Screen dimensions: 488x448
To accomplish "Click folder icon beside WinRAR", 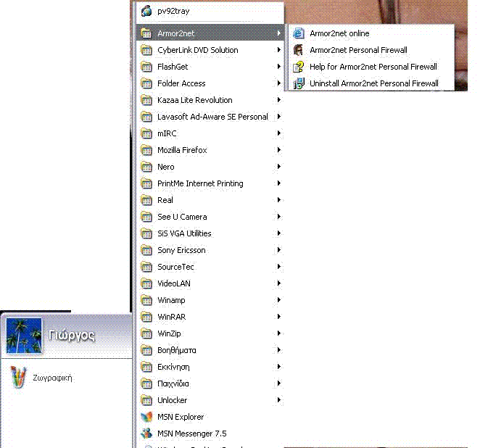I will pos(146,317).
